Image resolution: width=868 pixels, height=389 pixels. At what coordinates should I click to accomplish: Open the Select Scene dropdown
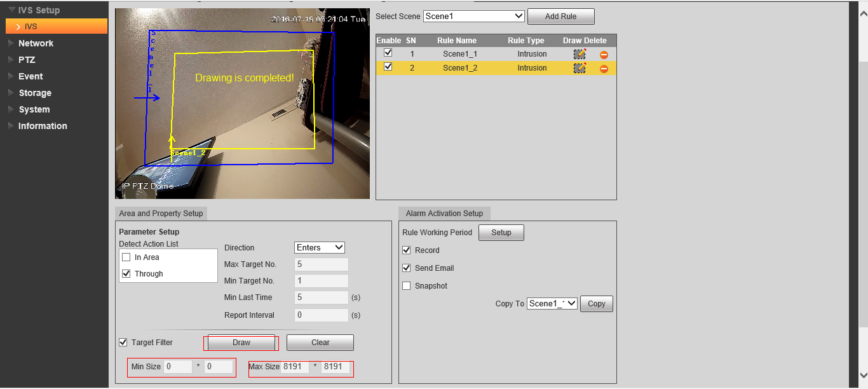[x=474, y=16]
